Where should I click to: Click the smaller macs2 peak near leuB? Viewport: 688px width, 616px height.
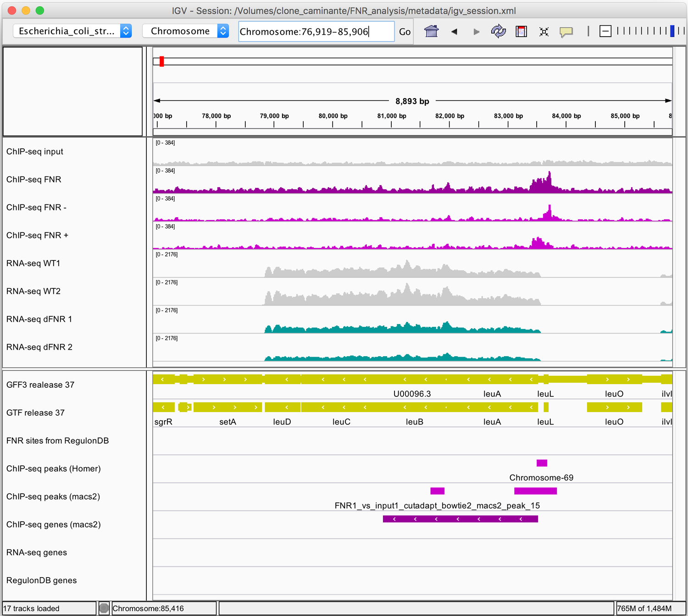(437, 491)
